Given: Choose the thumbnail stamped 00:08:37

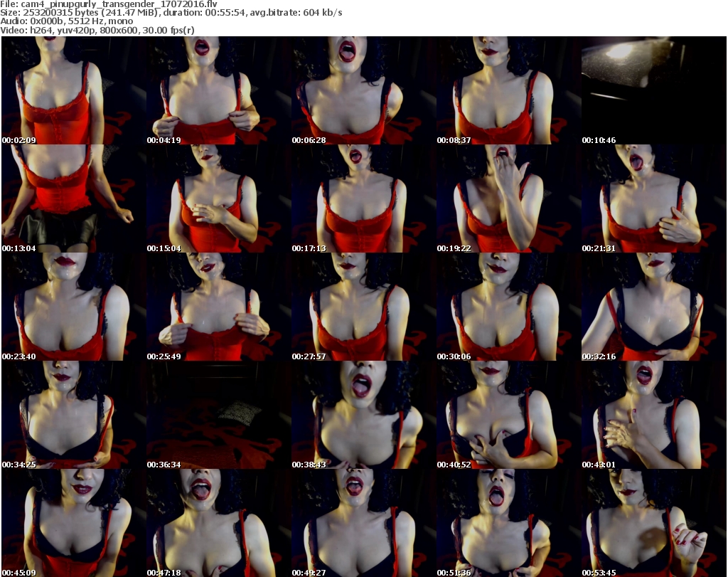Looking at the screenshot, I should point(508,90).
